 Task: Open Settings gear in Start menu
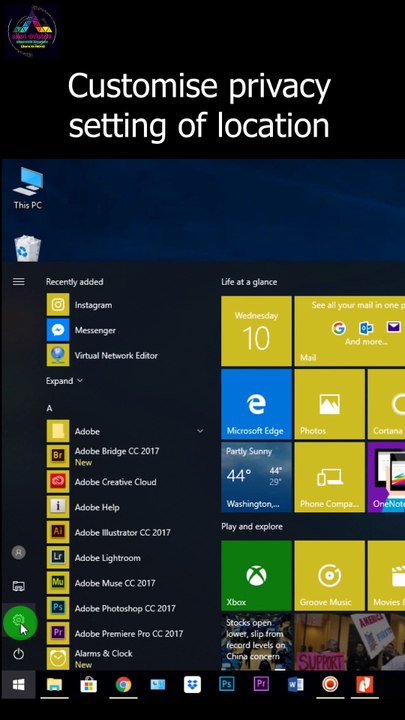pyautogui.click(x=18, y=620)
